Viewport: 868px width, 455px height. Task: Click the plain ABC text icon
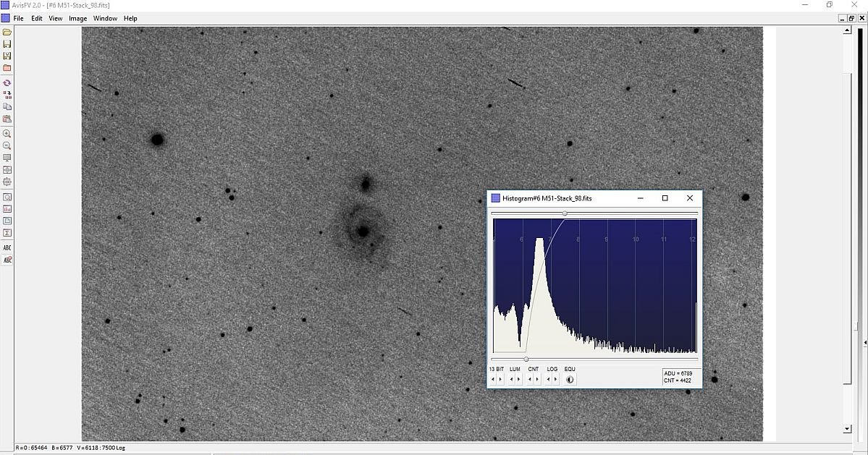pyautogui.click(x=7, y=247)
